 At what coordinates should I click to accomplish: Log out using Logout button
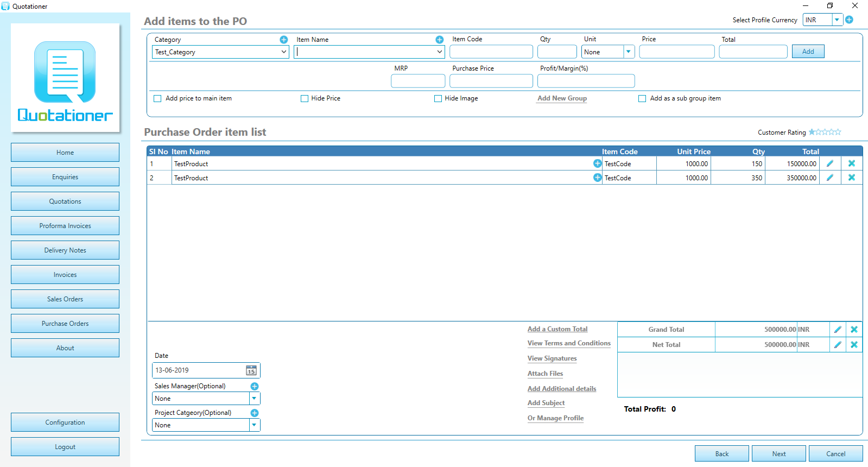pyautogui.click(x=65, y=447)
